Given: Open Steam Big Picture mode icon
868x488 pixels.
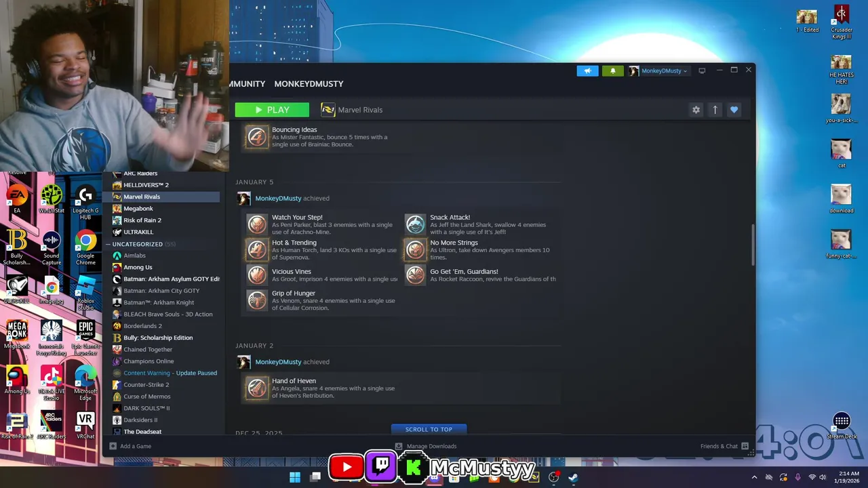Looking at the screenshot, I should (x=702, y=70).
